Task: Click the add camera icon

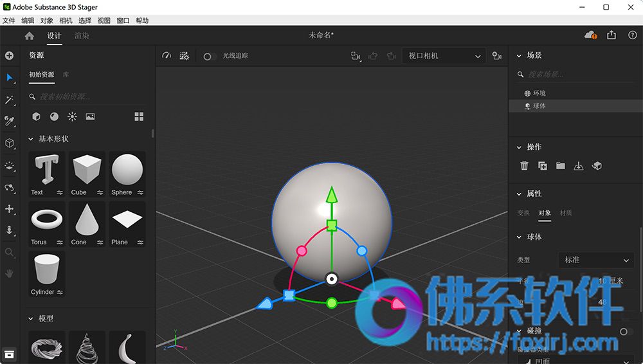Action: coord(496,56)
